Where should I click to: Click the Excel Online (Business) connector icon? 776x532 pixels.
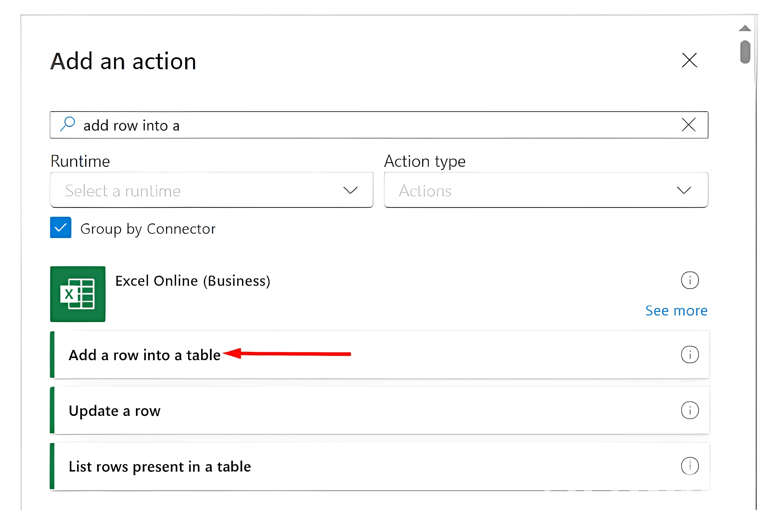[78, 294]
